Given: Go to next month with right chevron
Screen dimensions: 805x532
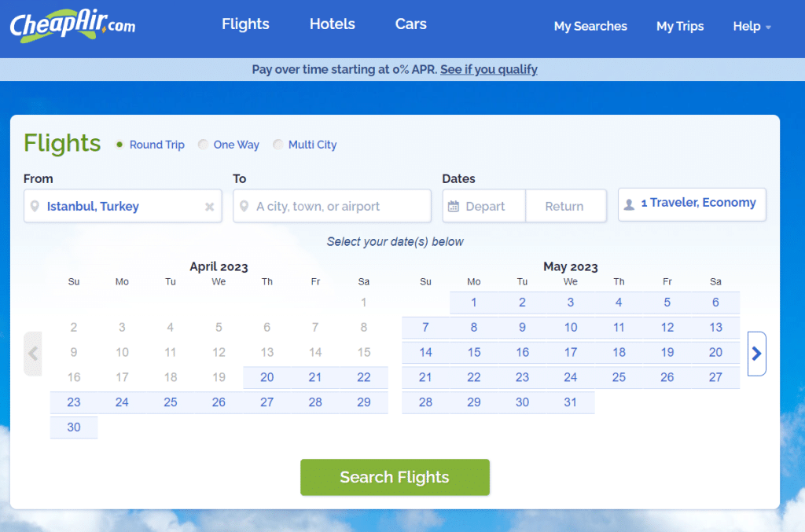Looking at the screenshot, I should 757,354.
